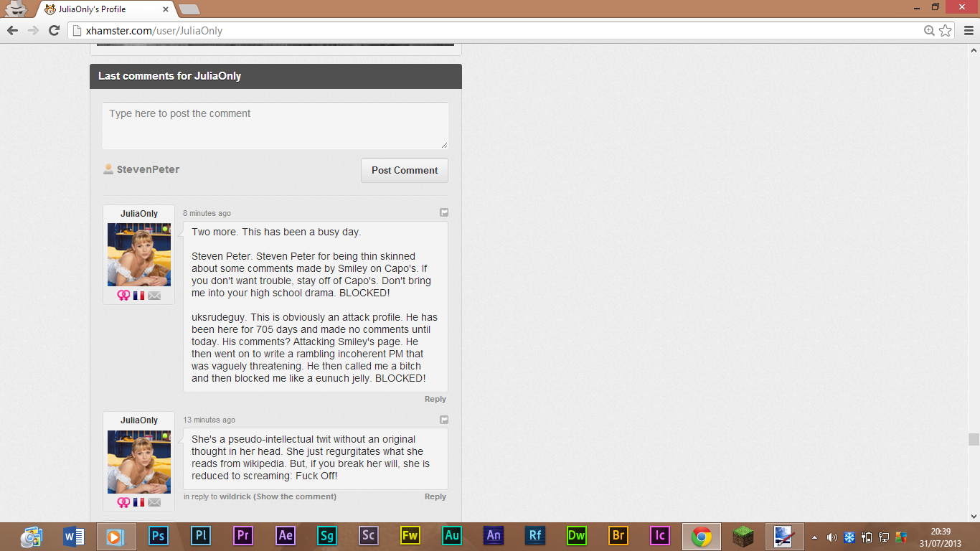The height and width of the screenshot is (551, 980).
Task: Open Adobe Bridge from the taskbar
Action: pos(618,536)
